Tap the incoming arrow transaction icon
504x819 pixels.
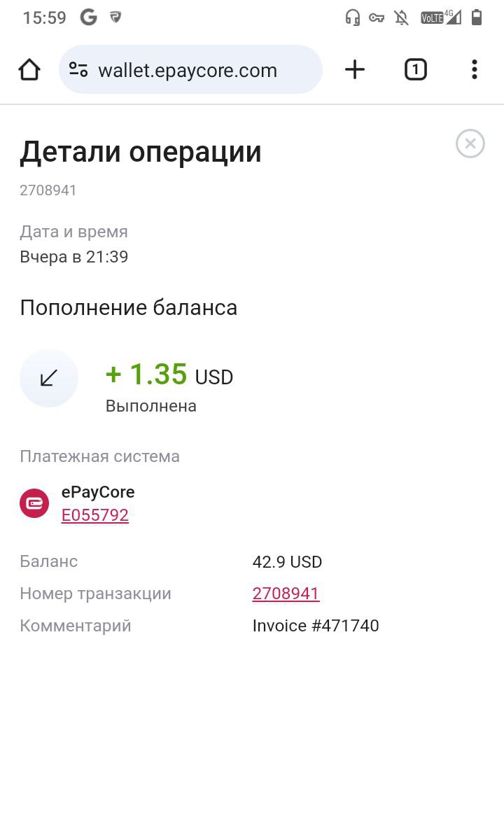tap(49, 377)
